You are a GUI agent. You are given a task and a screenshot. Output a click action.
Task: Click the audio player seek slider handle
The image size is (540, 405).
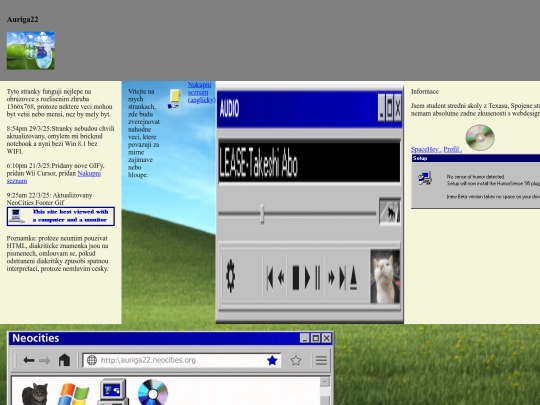point(262,214)
